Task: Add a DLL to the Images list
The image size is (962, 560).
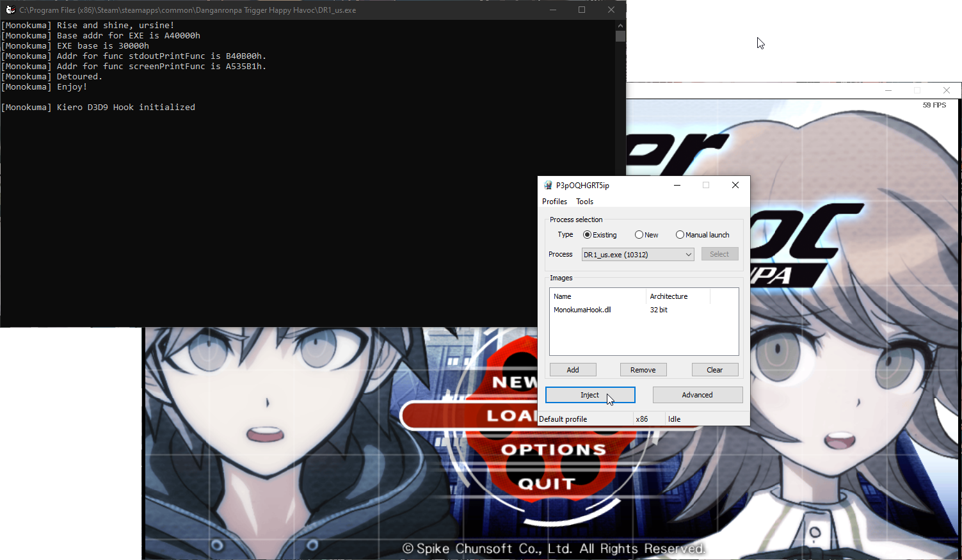Action: [572, 369]
